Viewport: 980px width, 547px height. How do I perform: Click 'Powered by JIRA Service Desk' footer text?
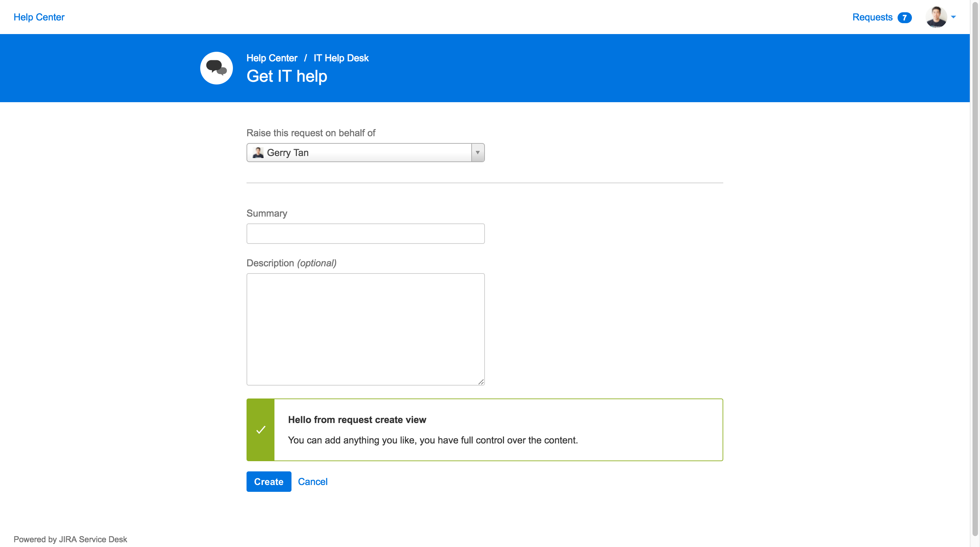tap(70, 539)
